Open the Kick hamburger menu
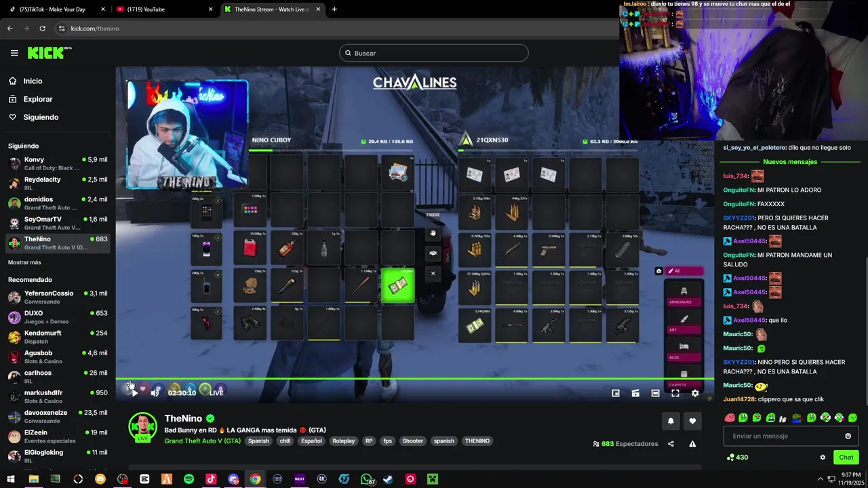Image resolution: width=868 pixels, height=488 pixels. (x=14, y=53)
